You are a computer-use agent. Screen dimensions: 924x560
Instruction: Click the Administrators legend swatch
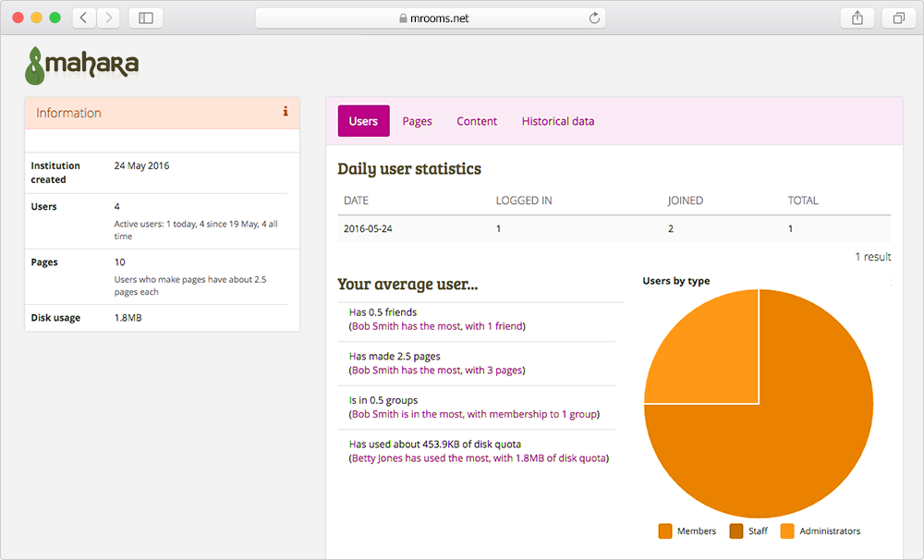click(x=787, y=531)
